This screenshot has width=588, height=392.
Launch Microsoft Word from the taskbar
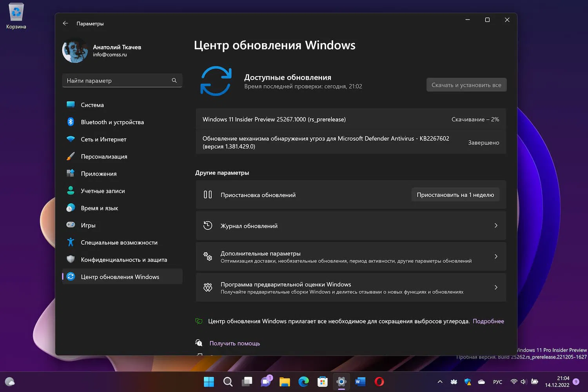[360, 381]
